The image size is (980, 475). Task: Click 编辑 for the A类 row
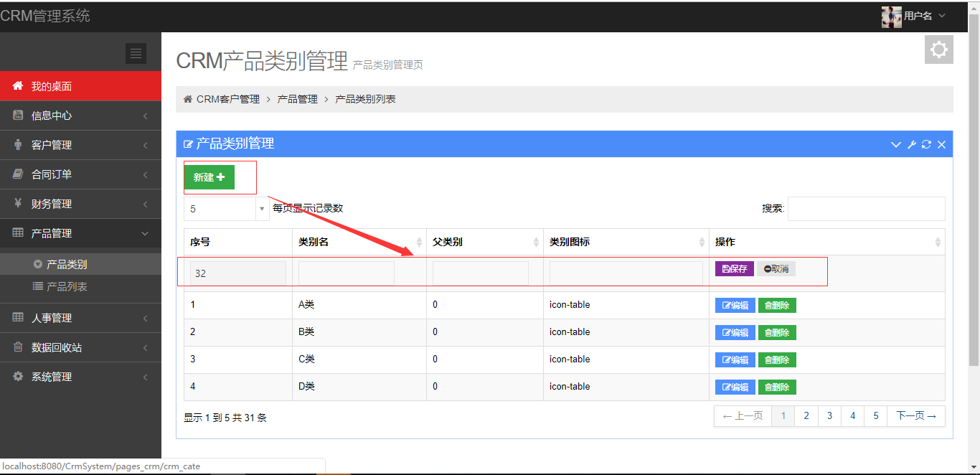(735, 306)
